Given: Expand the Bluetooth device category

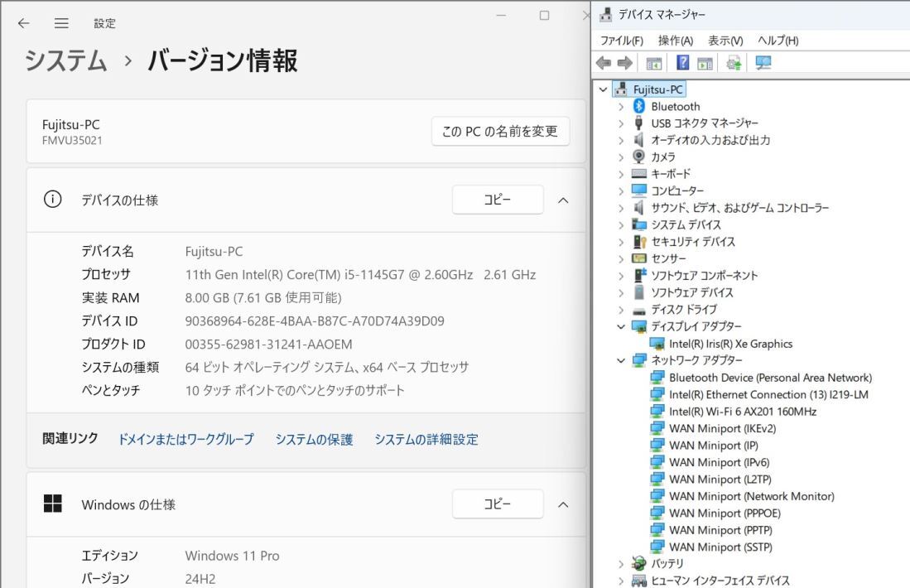Looking at the screenshot, I should point(621,106).
